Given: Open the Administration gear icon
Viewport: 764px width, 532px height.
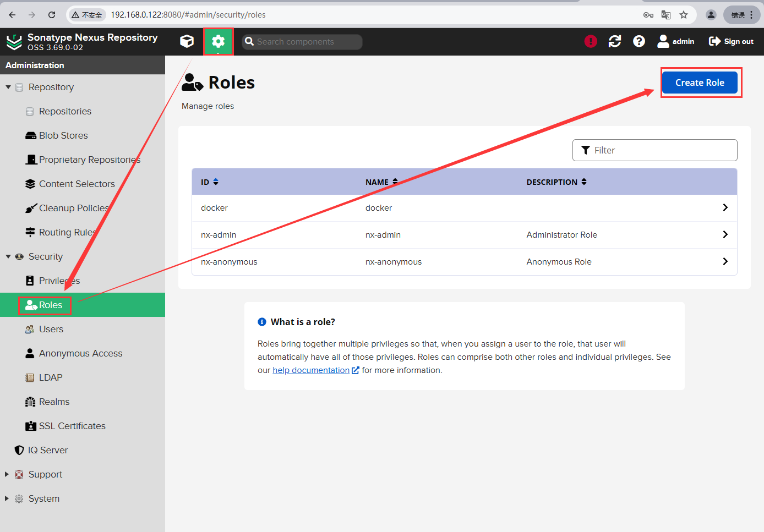Looking at the screenshot, I should pos(219,41).
